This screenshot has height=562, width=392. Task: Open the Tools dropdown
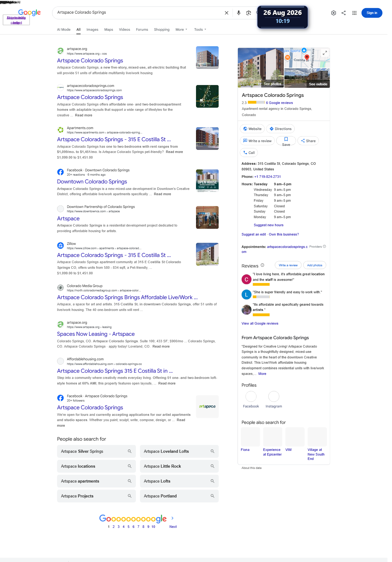click(x=200, y=29)
